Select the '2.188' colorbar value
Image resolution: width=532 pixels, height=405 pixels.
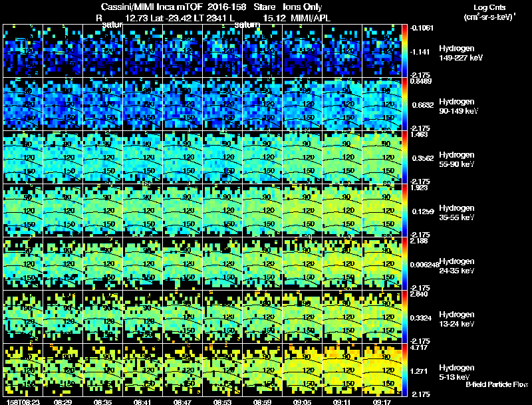pyautogui.click(x=419, y=241)
